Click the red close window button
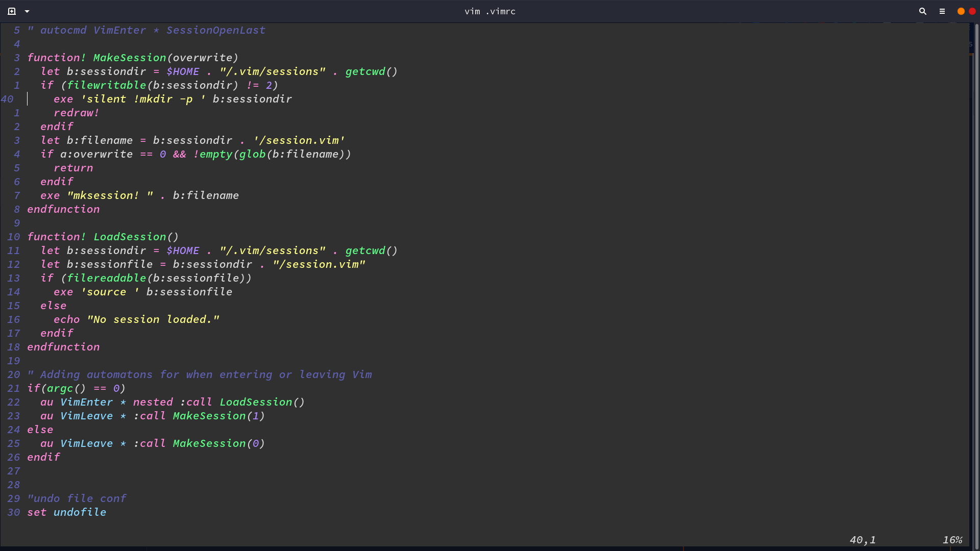This screenshot has height=551, width=980. click(972, 11)
